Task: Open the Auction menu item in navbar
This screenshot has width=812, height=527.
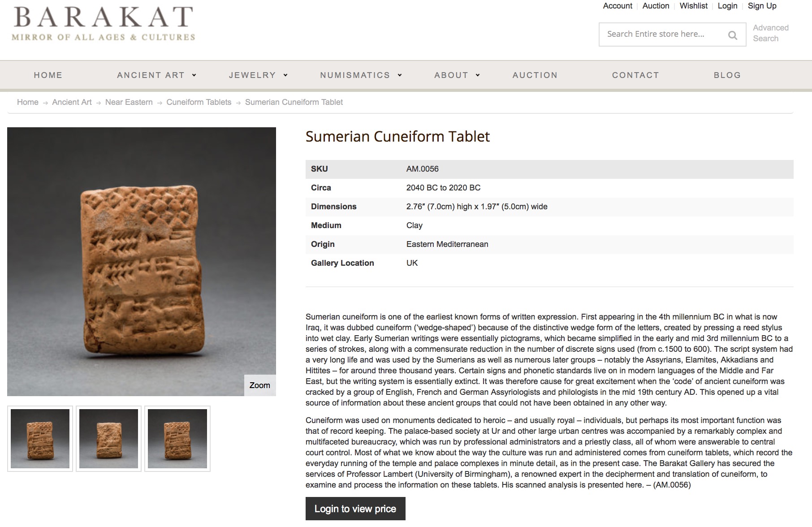Action: coord(535,75)
